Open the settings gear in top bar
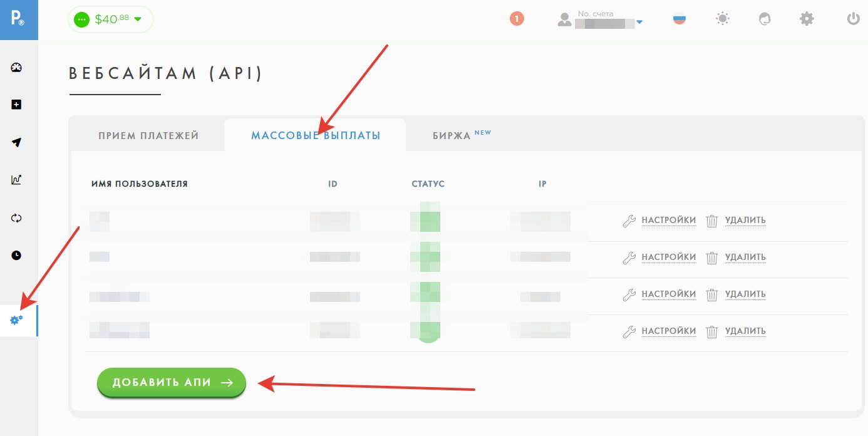The image size is (868, 436). (807, 19)
